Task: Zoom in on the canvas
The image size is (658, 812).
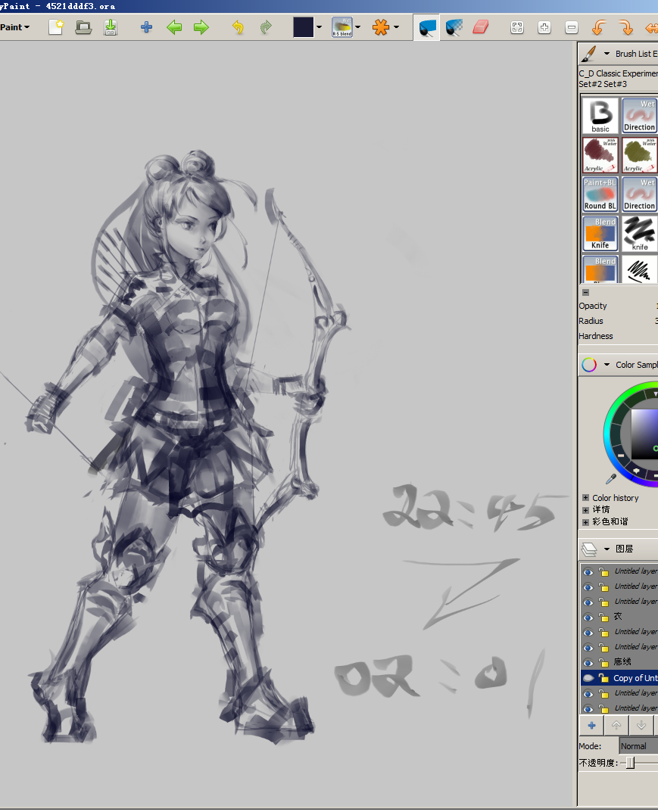Action: (x=544, y=27)
